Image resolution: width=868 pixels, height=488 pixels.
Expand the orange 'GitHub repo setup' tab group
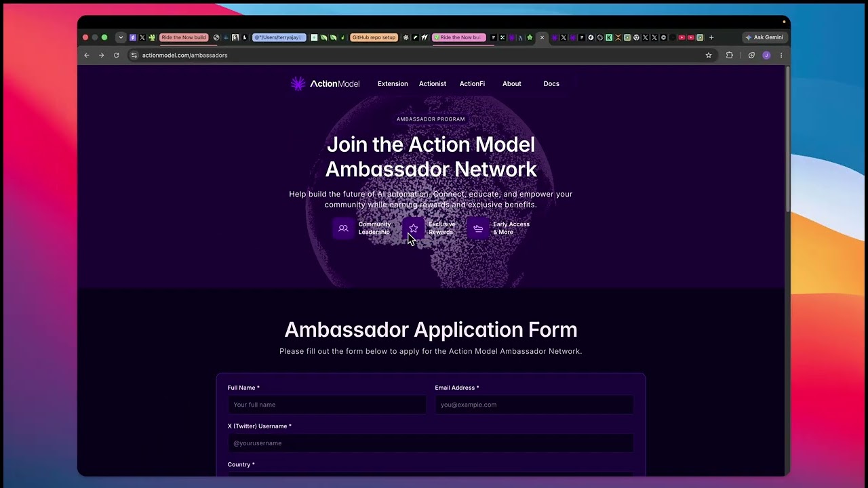tap(374, 37)
